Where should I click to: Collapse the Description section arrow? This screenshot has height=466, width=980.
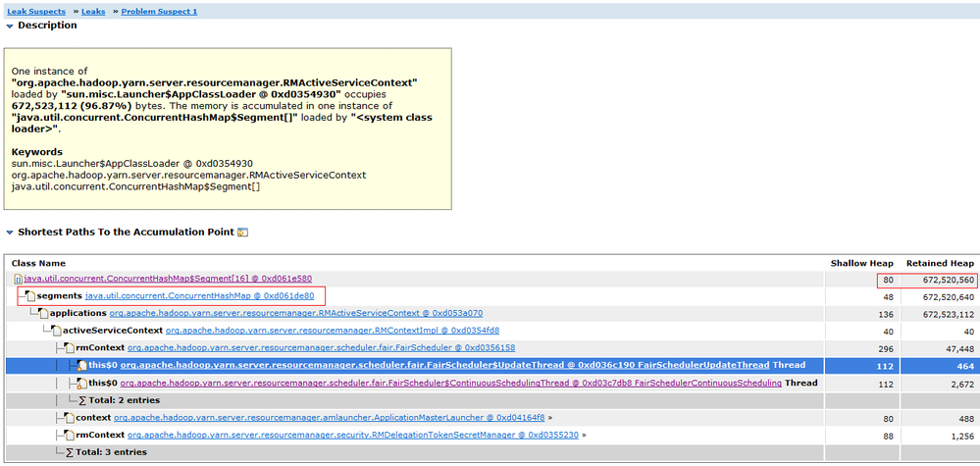tap(10, 26)
